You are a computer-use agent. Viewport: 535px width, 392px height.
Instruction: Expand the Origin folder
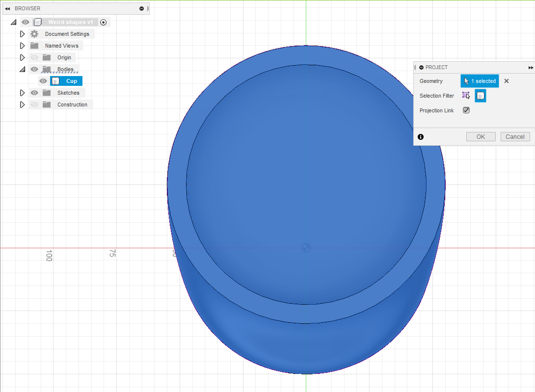point(22,57)
